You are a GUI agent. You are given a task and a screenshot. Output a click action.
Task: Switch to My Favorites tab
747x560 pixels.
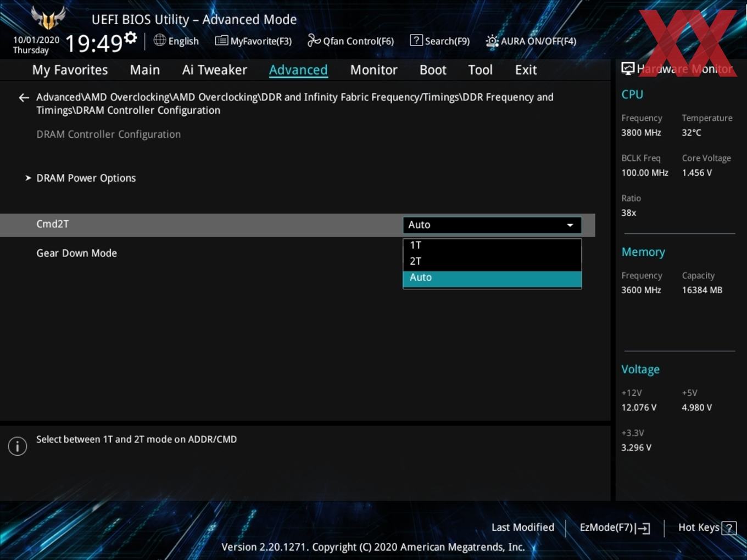[70, 70]
